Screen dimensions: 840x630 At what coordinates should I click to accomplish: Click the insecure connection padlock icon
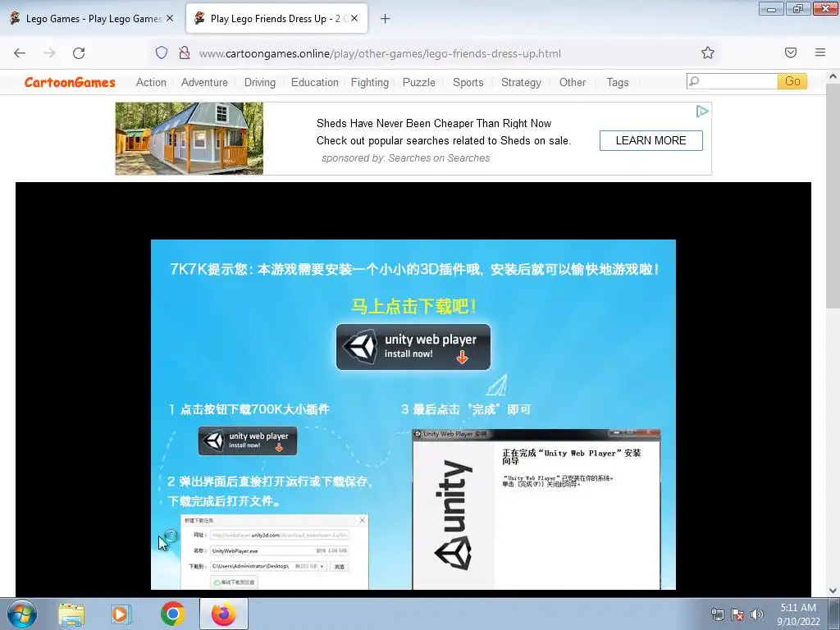pyautogui.click(x=185, y=52)
